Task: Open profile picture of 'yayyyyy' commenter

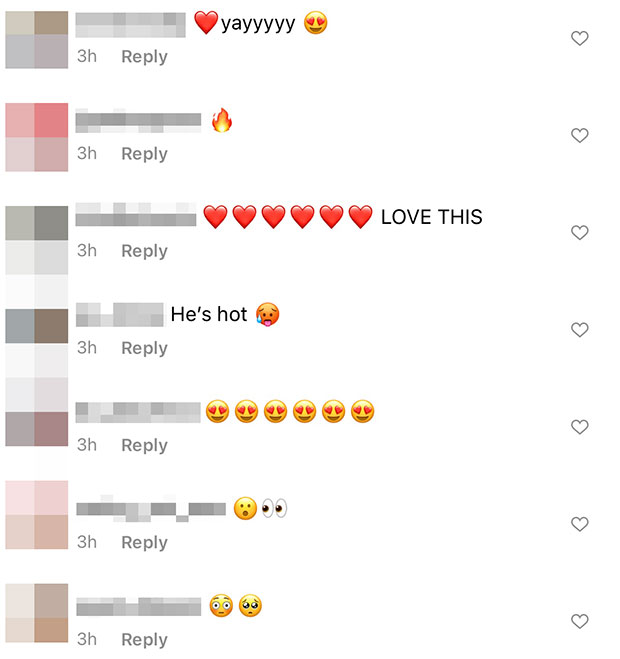Action: [37, 40]
